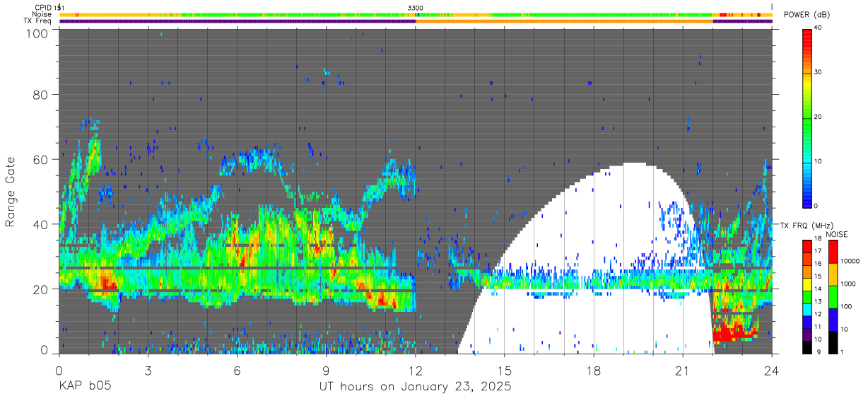Click the UT hours on January 23, 2025 title
This screenshot has width=868, height=401.
(415, 388)
